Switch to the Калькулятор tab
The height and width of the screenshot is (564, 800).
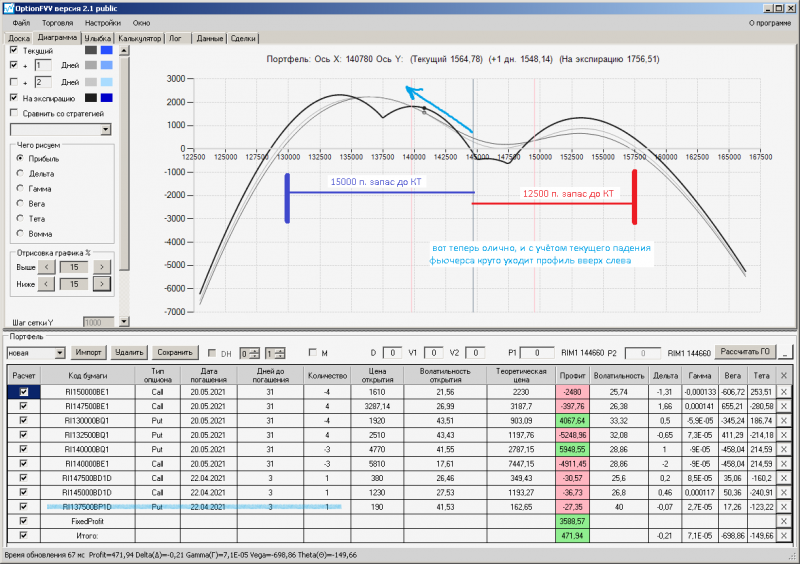tap(139, 38)
